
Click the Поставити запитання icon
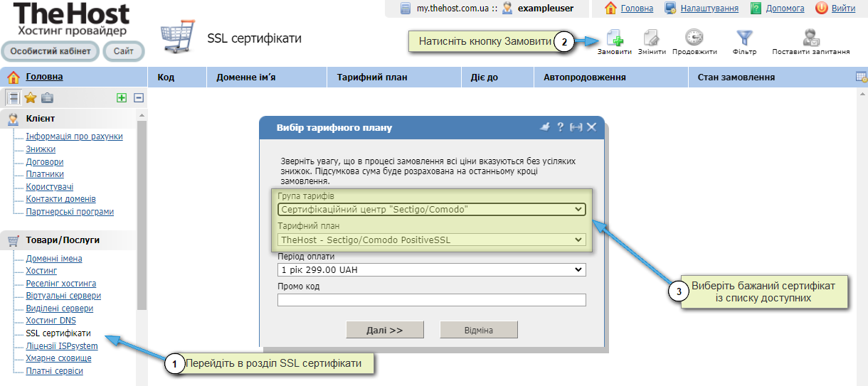pos(810,38)
